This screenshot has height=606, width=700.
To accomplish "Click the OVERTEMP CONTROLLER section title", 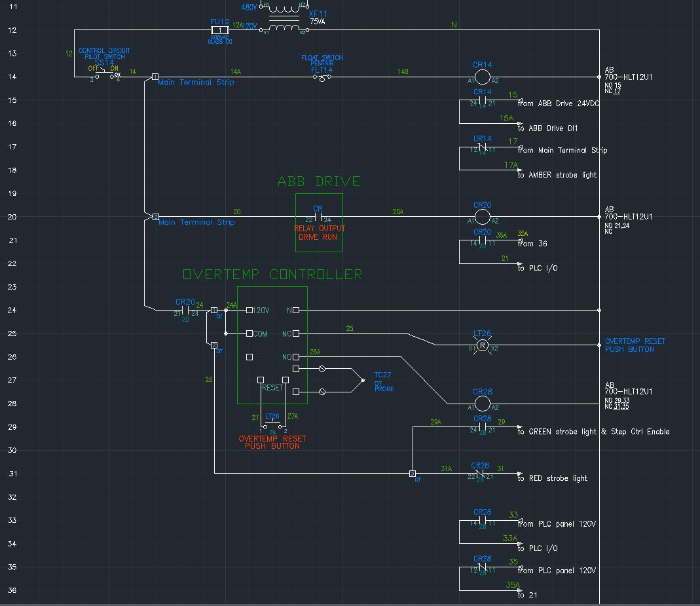I will tap(273, 275).
